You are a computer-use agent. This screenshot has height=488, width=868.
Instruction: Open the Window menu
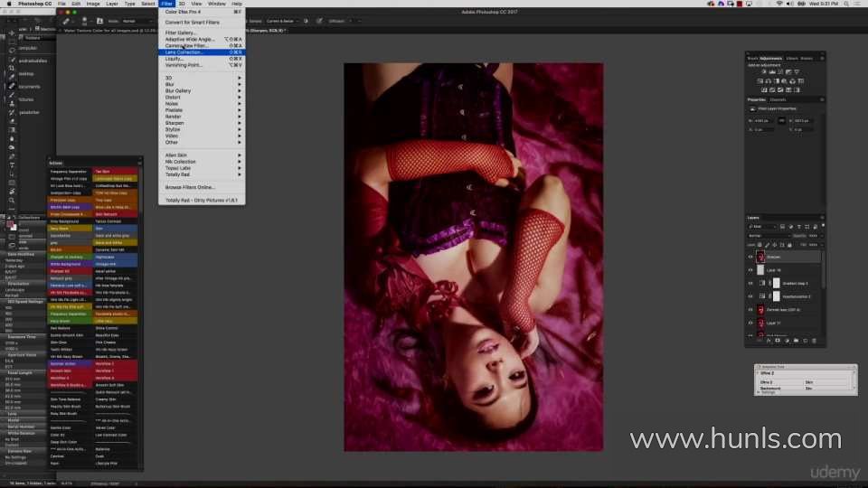coord(217,4)
